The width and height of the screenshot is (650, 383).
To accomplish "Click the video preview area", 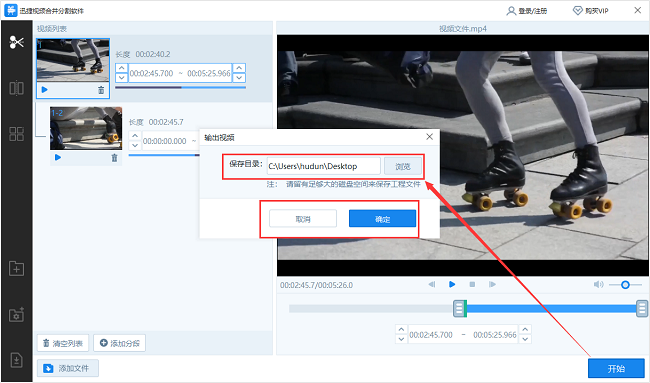I will tap(463, 155).
